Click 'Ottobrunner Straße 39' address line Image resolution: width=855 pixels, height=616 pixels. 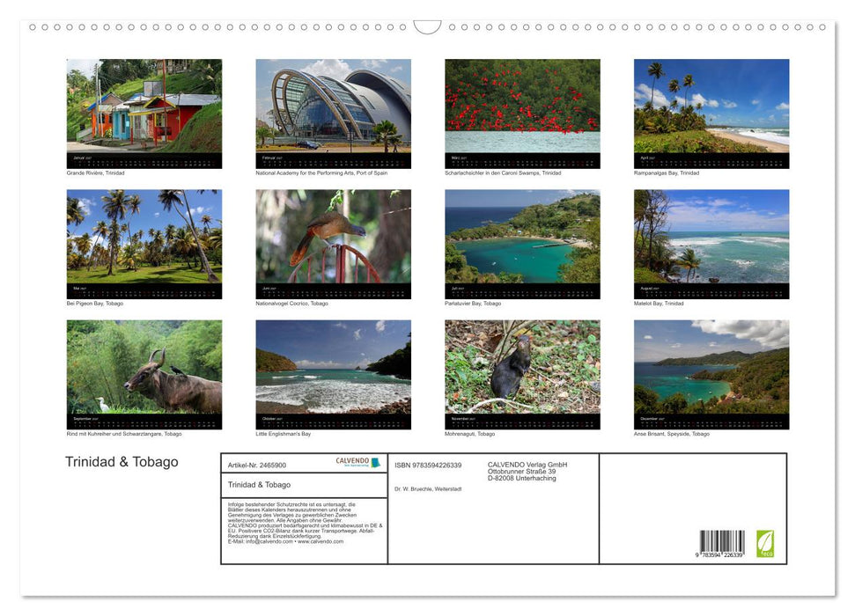click(x=522, y=472)
